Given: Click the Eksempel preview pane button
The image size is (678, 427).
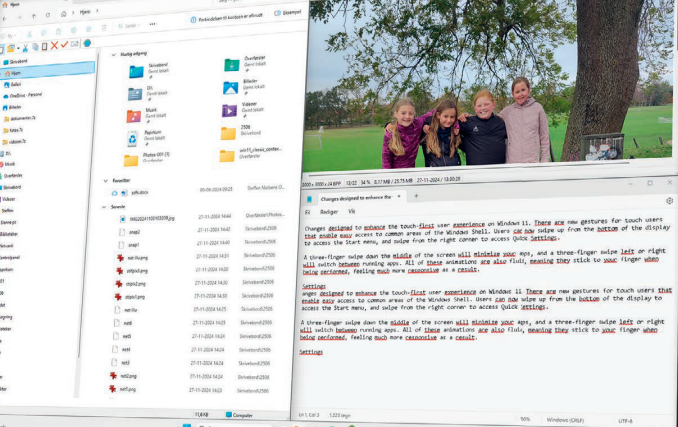Looking at the screenshot, I should (288, 13).
